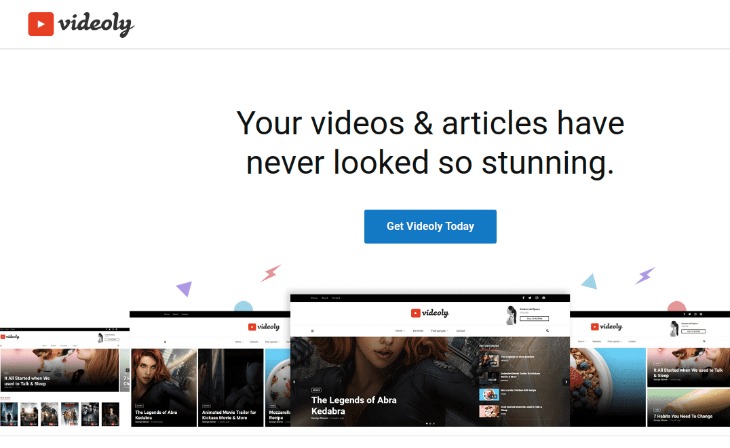The width and height of the screenshot is (730, 448).
Task: Click the granola bowl image in right preview
Action: tap(608, 387)
